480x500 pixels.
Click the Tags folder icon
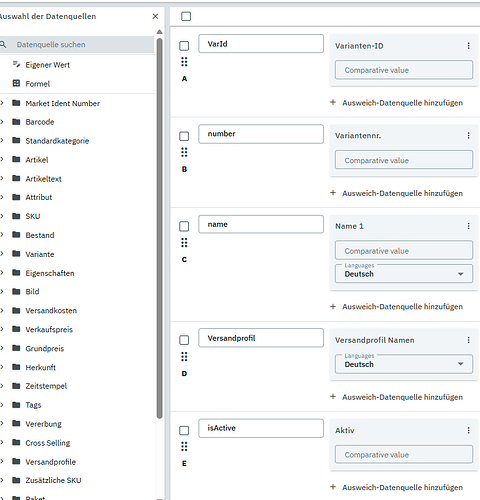coord(16,405)
